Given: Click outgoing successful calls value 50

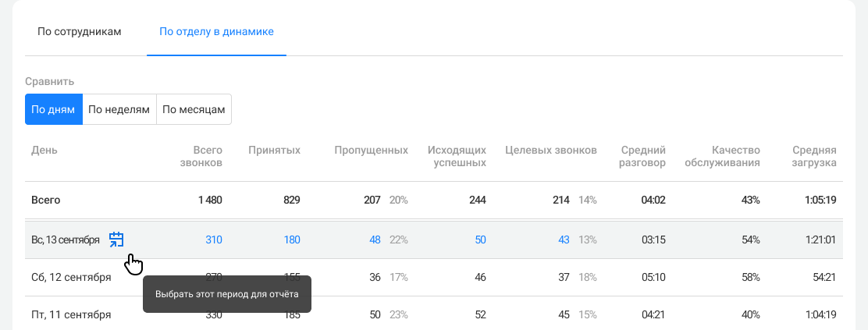Looking at the screenshot, I should [479, 240].
